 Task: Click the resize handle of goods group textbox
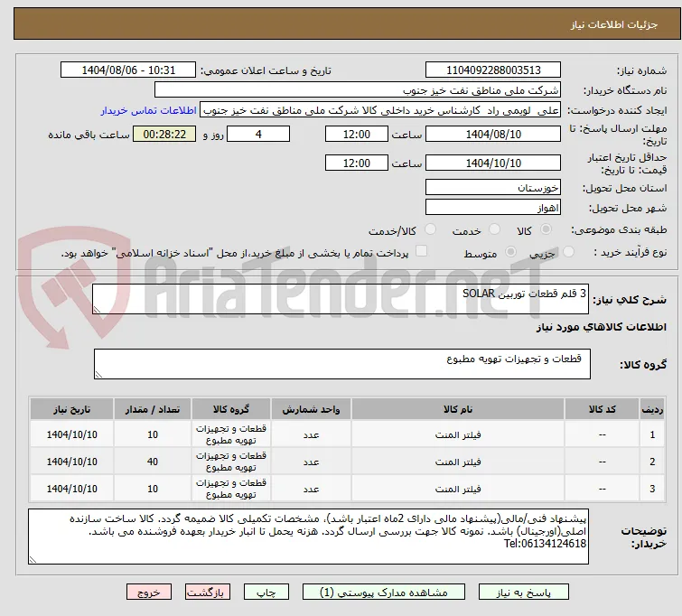(x=98, y=374)
